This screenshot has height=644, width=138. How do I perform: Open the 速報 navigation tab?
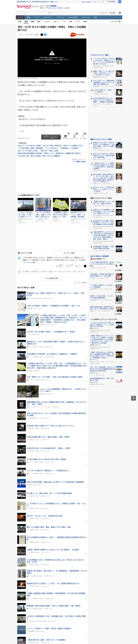coord(28,17)
